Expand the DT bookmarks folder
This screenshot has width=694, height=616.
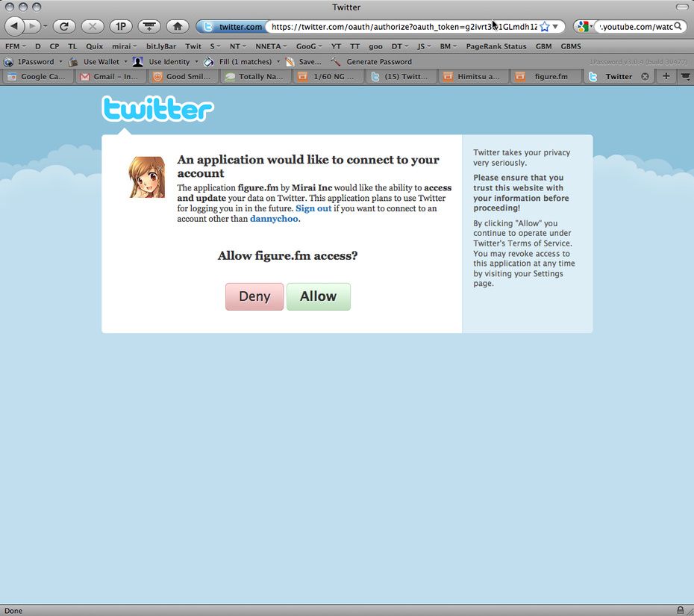point(400,46)
